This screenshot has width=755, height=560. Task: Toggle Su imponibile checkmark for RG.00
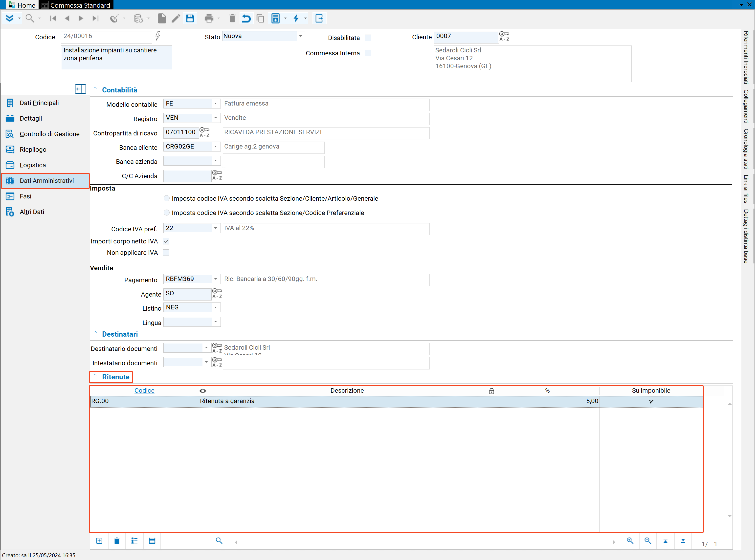651,401
